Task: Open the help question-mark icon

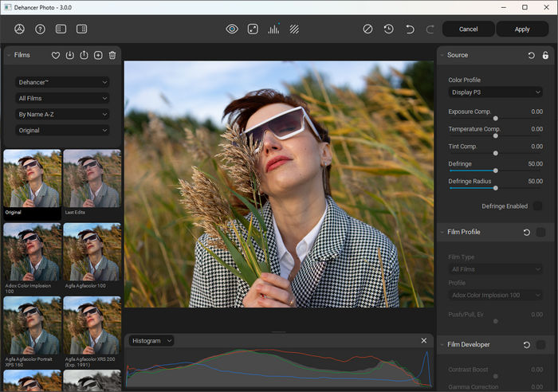Action: (x=40, y=29)
